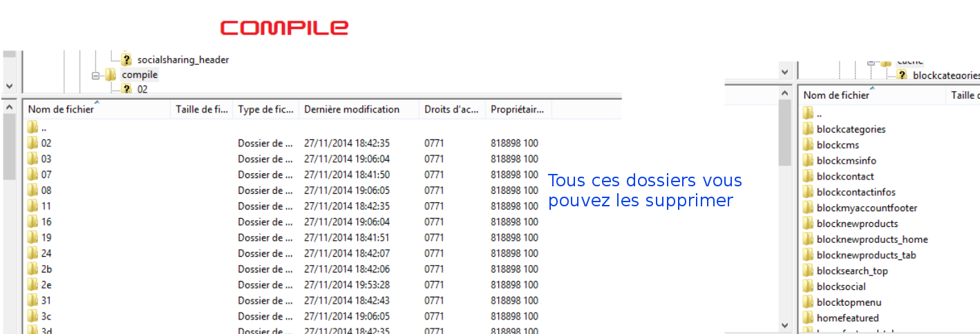Click blockcategories folder icon in right list

click(x=808, y=129)
